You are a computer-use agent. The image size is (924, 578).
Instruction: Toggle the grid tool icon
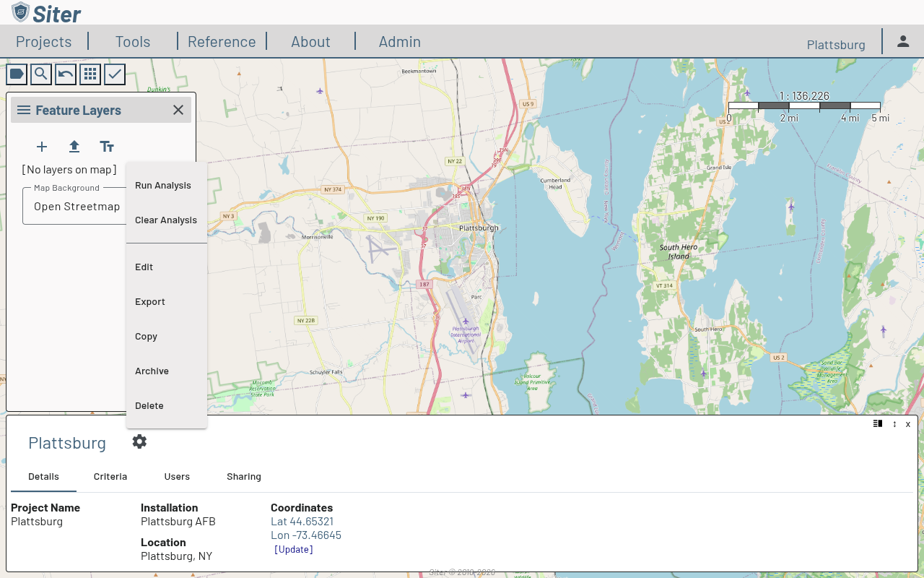[90, 74]
